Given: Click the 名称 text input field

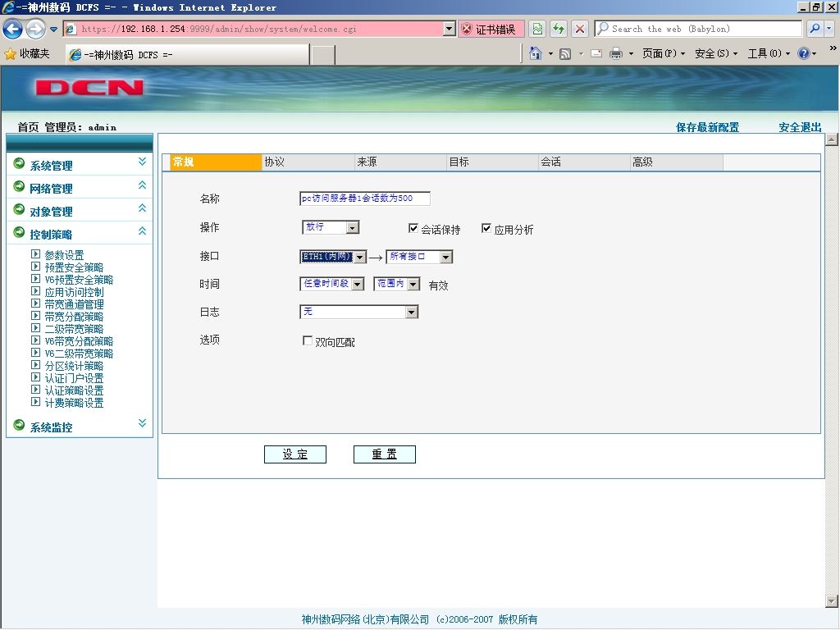Looking at the screenshot, I should click(365, 199).
